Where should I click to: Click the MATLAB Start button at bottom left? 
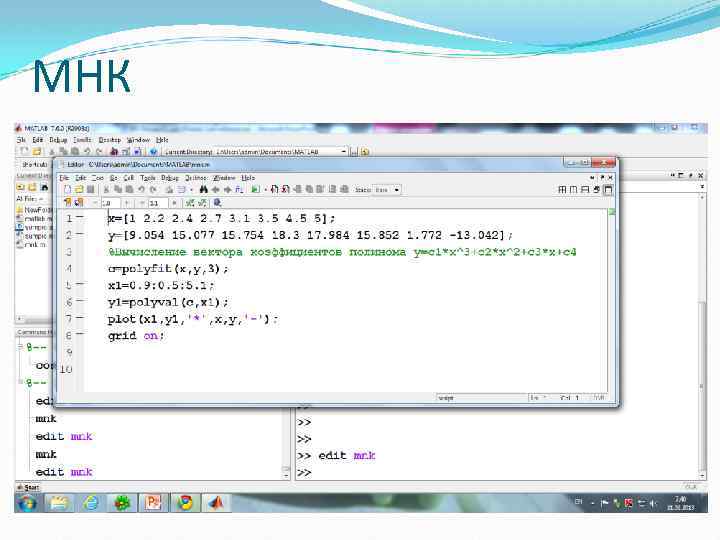click(x=28, y=487)
